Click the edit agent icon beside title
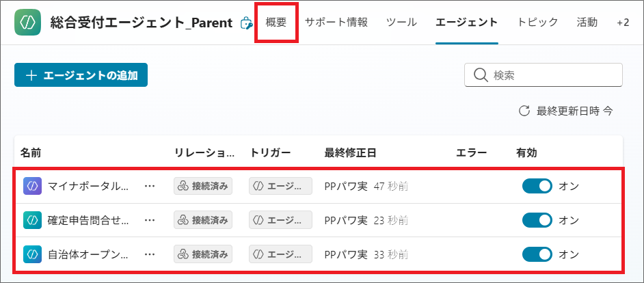This screenshot has height=283, width=644. (x=246, y=24)
